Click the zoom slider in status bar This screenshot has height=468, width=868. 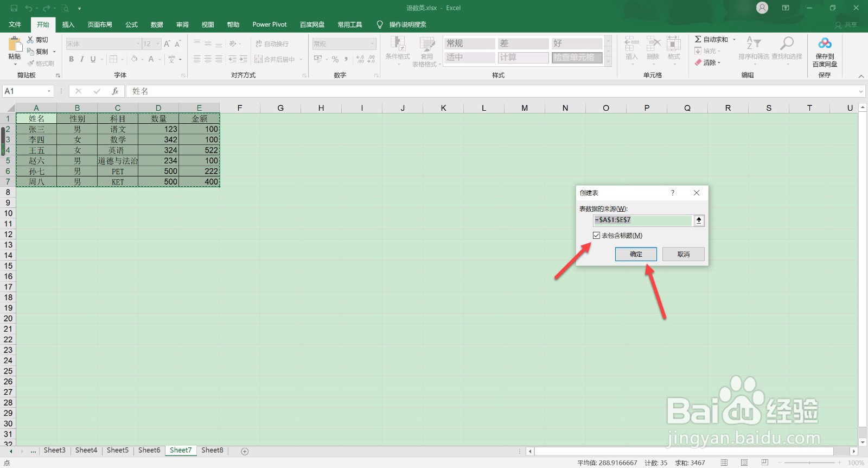(809, 463)
